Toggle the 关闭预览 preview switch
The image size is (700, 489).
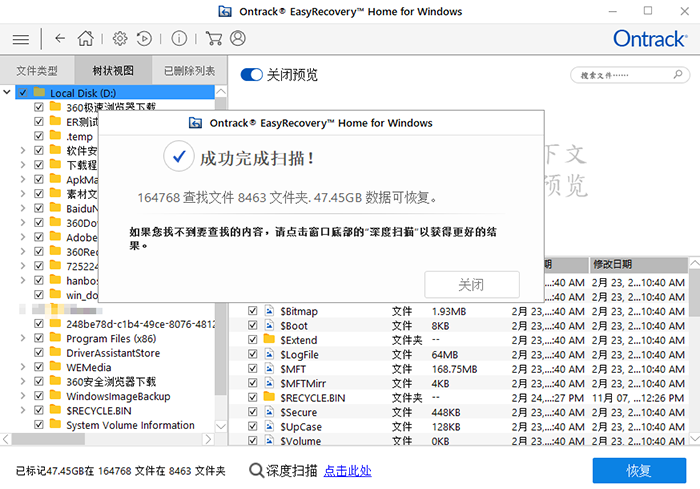tap(251, 75)
